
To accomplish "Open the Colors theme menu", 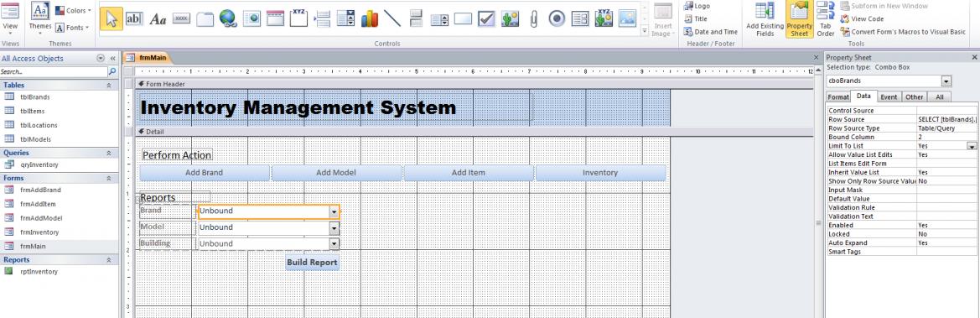I will tap(74, 11).
